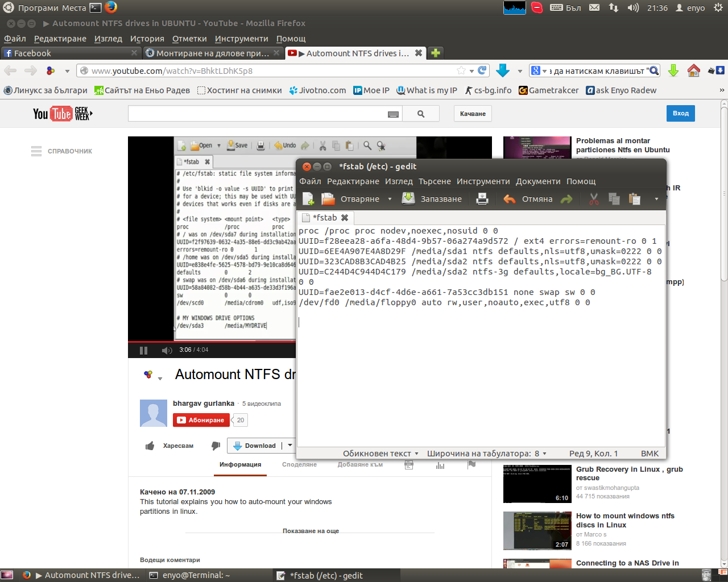Click gedit Open file icon
This screenshot has width=728, height=582.
pyautogui.click(x=328, y=199)
